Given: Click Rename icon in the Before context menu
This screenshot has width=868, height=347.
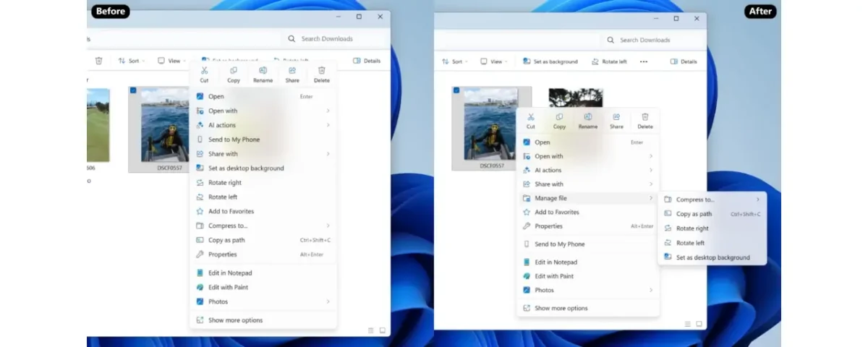Looking at the screenshot, I should [263, 71].
